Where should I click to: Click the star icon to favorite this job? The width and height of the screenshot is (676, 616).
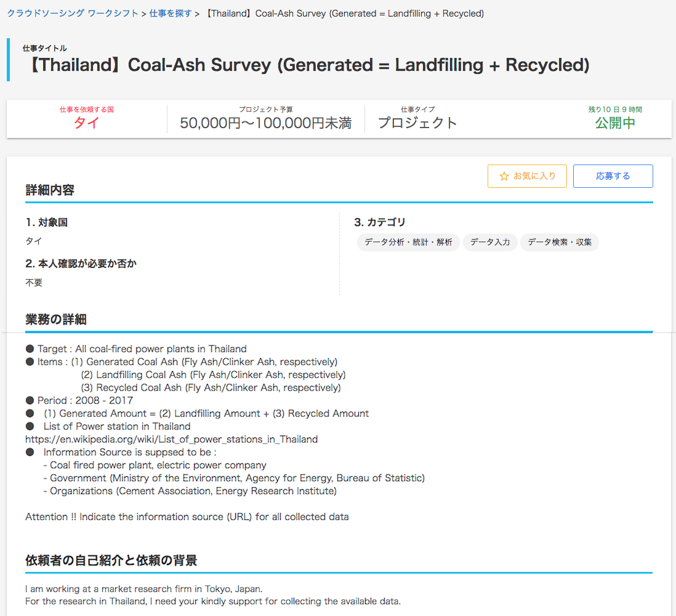point(504,176)
